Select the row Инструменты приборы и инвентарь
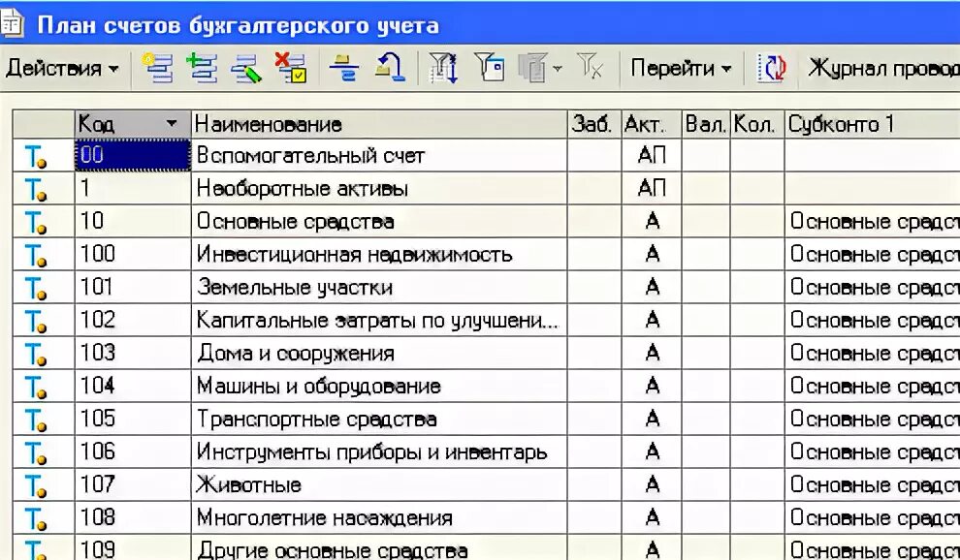Viewport: 960px width, 560px height. [487, 452]
